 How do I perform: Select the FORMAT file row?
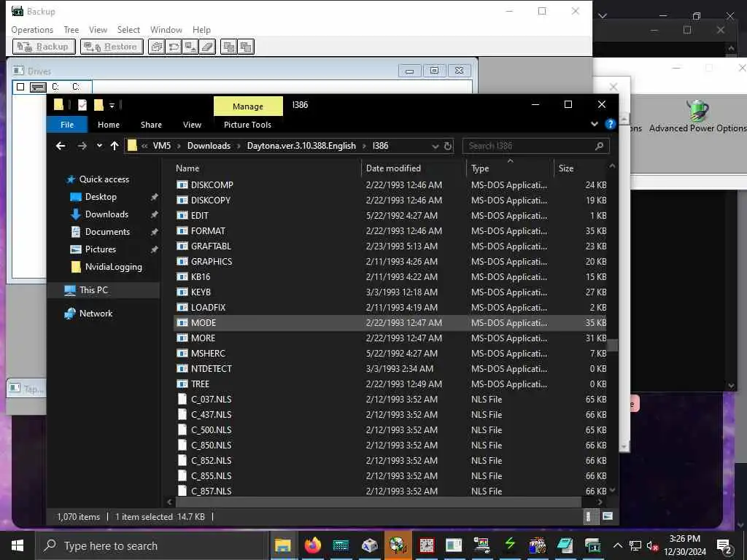390,231
